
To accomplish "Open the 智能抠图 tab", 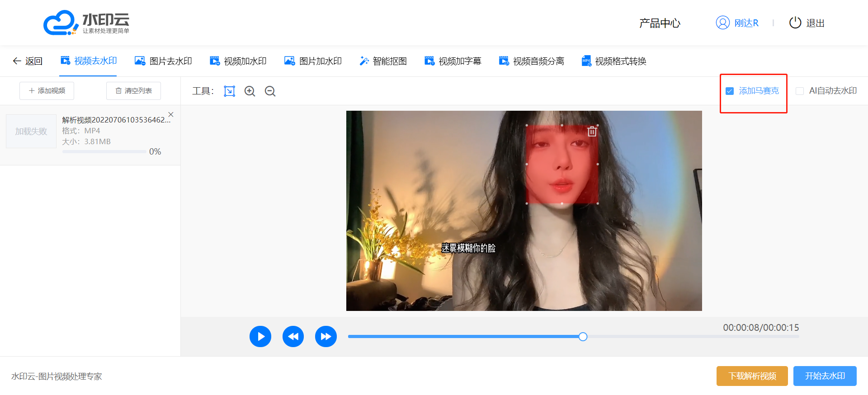I will [383, 61].
